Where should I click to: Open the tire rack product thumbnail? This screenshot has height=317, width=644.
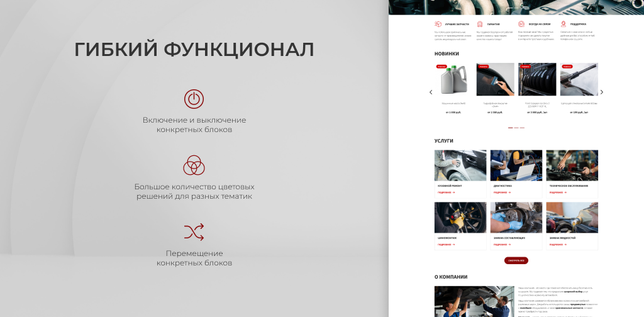tap(537, 80)
